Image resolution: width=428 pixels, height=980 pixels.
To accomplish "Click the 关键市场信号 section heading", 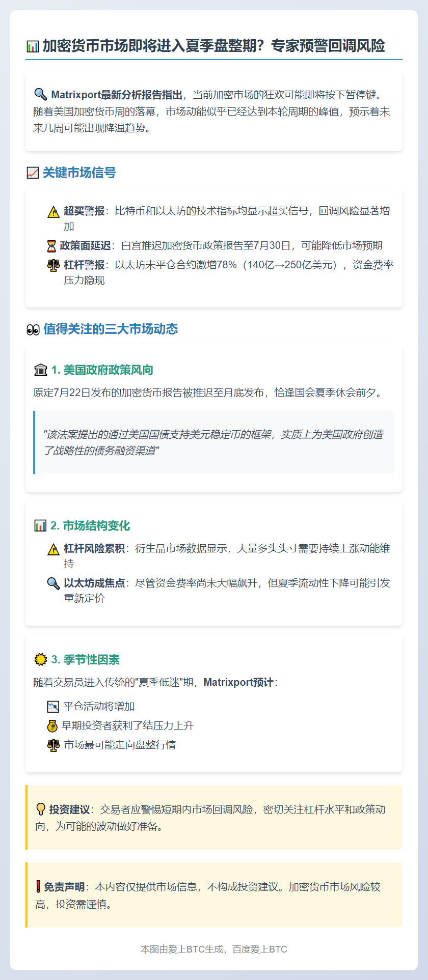I will pos(79,173).
